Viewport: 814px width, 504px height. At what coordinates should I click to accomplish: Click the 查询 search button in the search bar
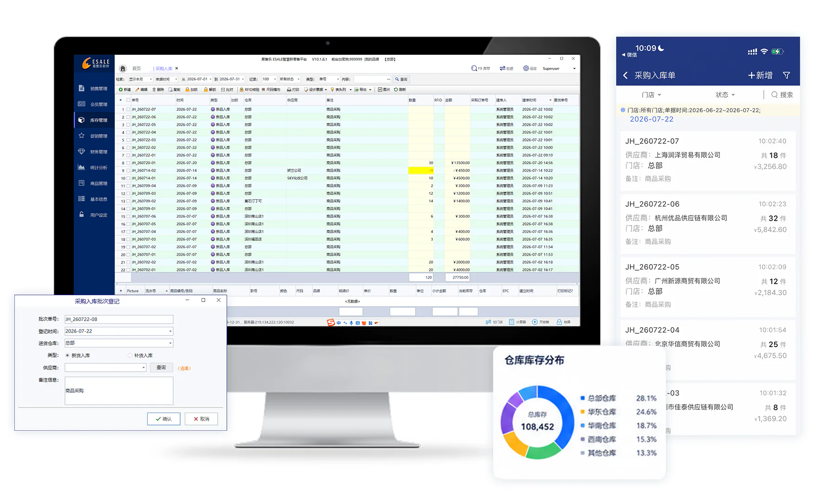click(x=401, y=79)
